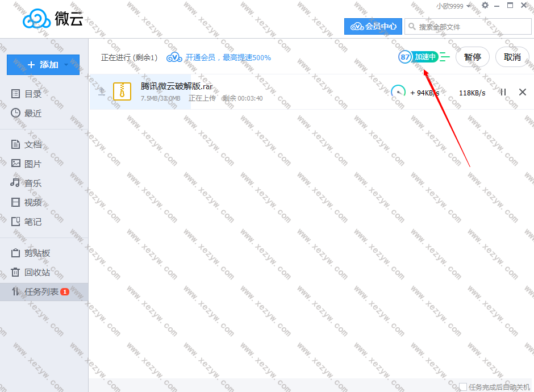534x392 pixels.
Task: Open settings gear in title bar
Action: pyautogui.click(x=485, y=6)
